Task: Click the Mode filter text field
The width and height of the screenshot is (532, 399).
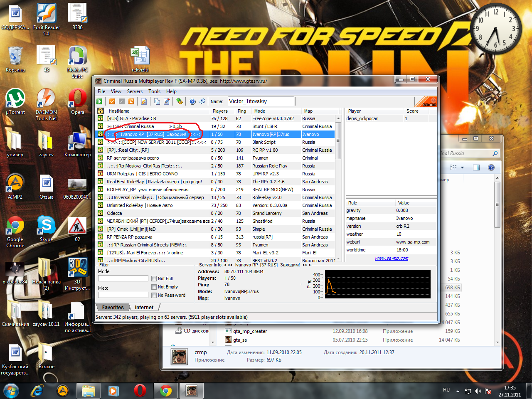Action: coord(123,278)
